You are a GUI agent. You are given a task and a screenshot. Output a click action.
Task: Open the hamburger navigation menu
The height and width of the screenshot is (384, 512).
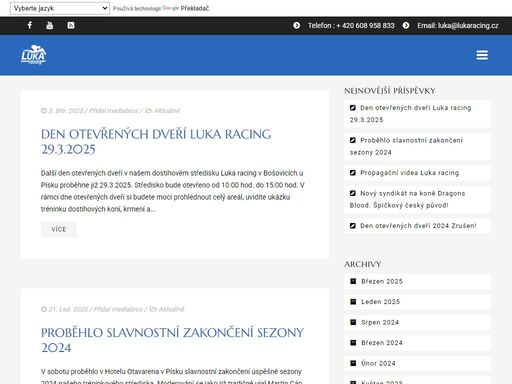click(x=482, y=55)
